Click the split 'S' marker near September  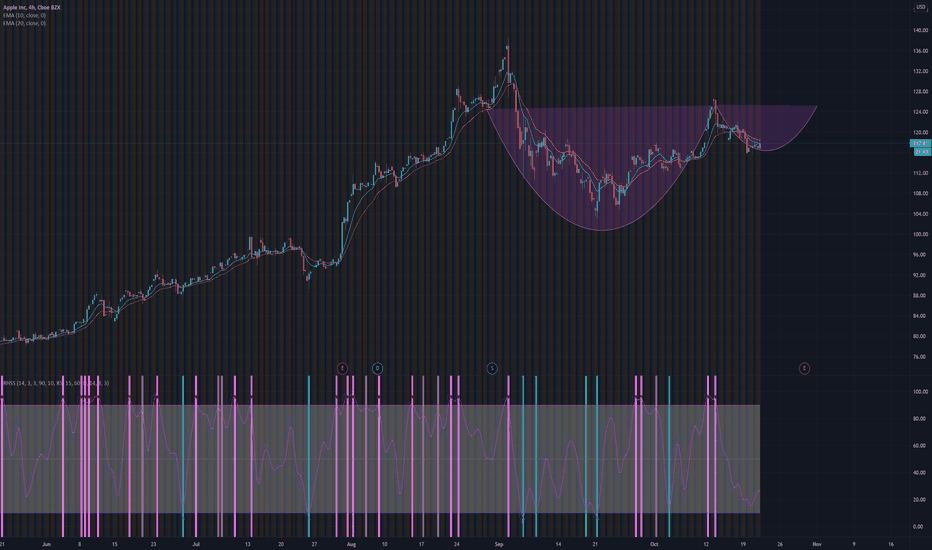tap(492, 369)
